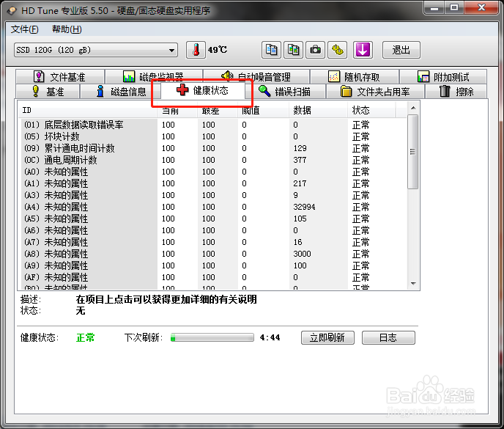Viewport: 504px width, 429px height.
Task: Click data value 377
Action: (300, 160)
